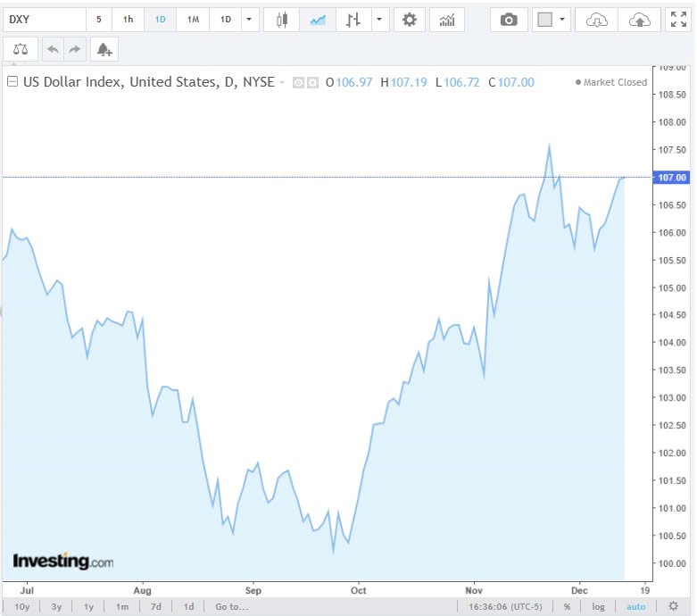
Task: Select the candlestick chart style icon
Action: click(x=282, y=20)
